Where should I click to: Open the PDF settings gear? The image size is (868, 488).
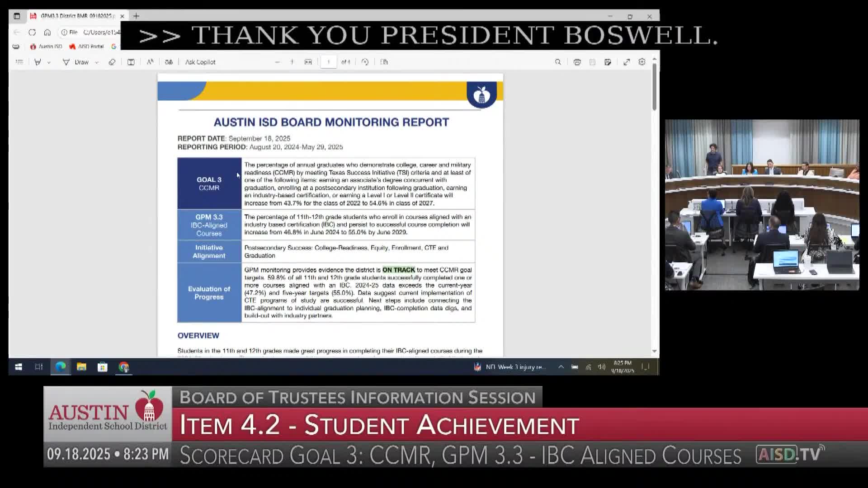(642, 62)
